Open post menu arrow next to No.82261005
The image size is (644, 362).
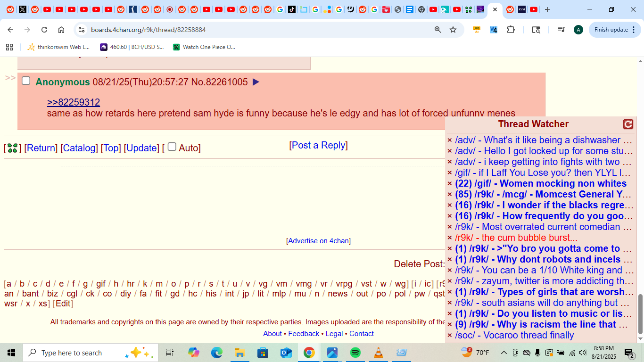[256, 82]
